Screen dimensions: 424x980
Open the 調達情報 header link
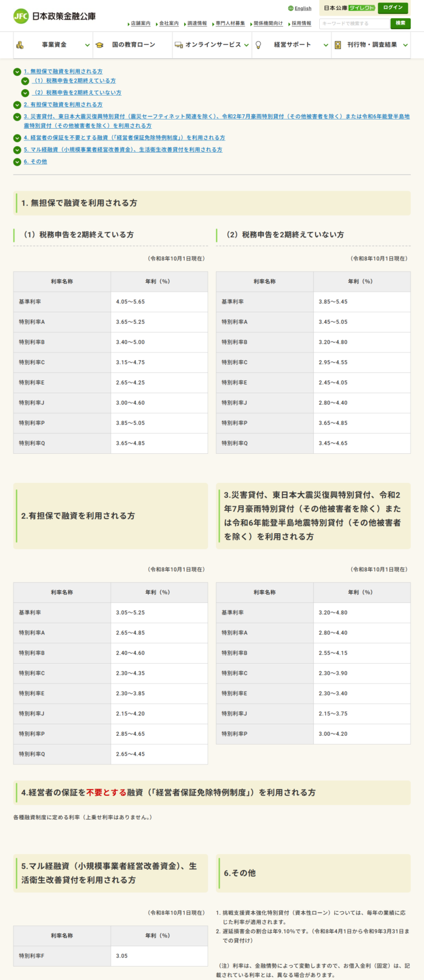tap(197, 23)
